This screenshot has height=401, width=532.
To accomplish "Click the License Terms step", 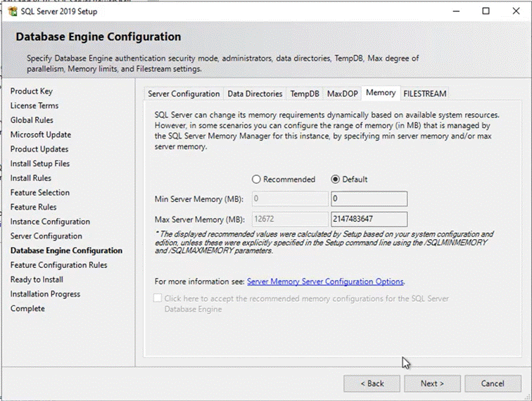I will [34, 106].
